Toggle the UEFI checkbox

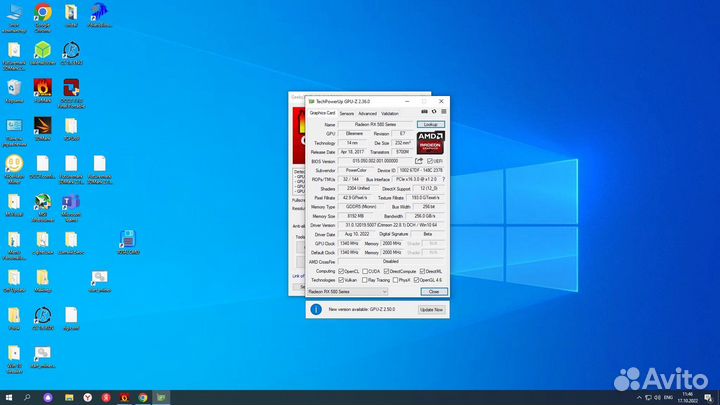(x=430, y=161)
